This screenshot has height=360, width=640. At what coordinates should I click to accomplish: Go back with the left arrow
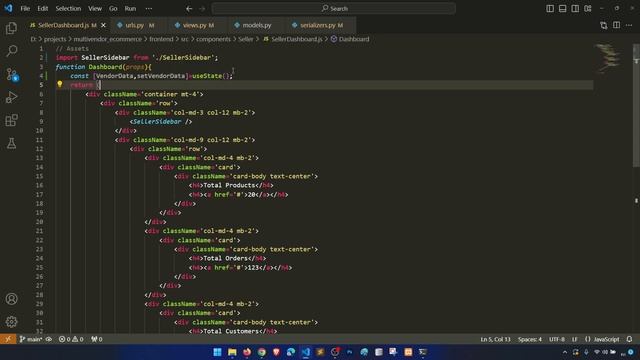click(x=189, y=8)
